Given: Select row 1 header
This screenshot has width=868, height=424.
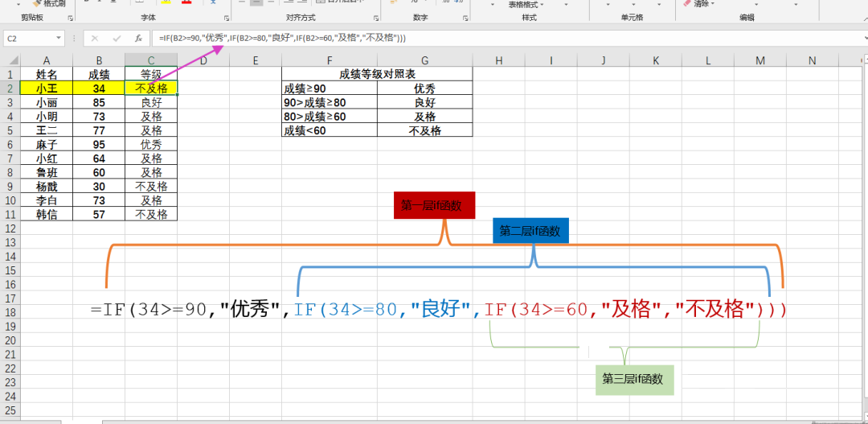Looking at the screenshot, I should [x=10, y=74].
